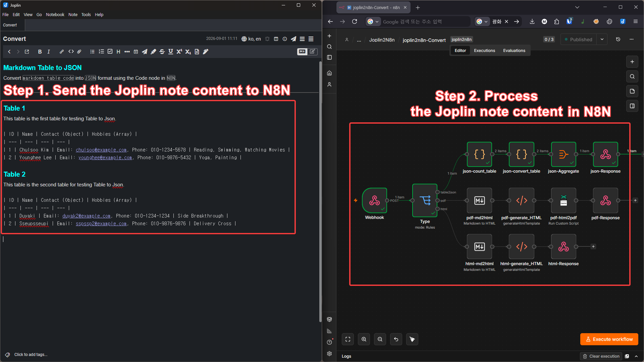Switch to Evaluations tab
Image resolution: width=644 pixels, height=362 pixels.
tap(514, 51)
